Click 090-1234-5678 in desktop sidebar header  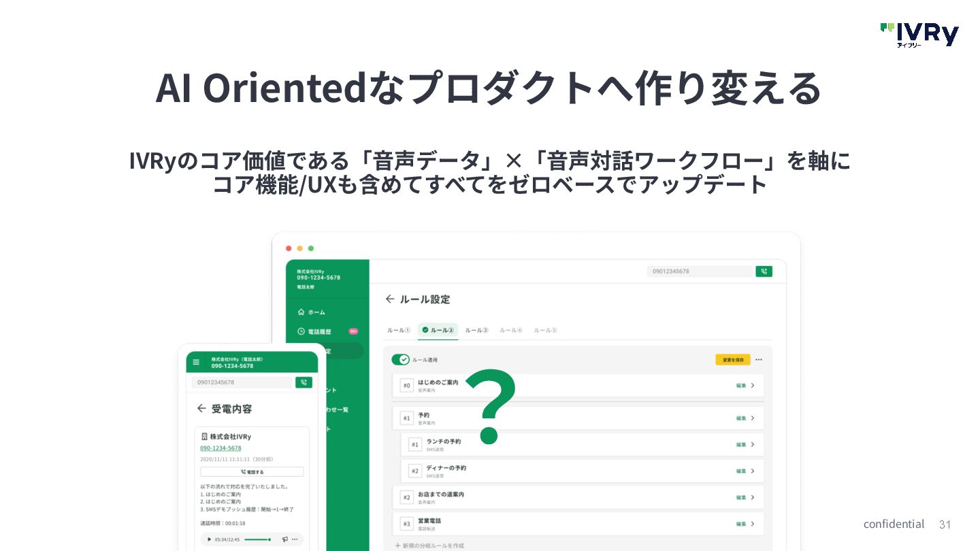pos(318,278)
